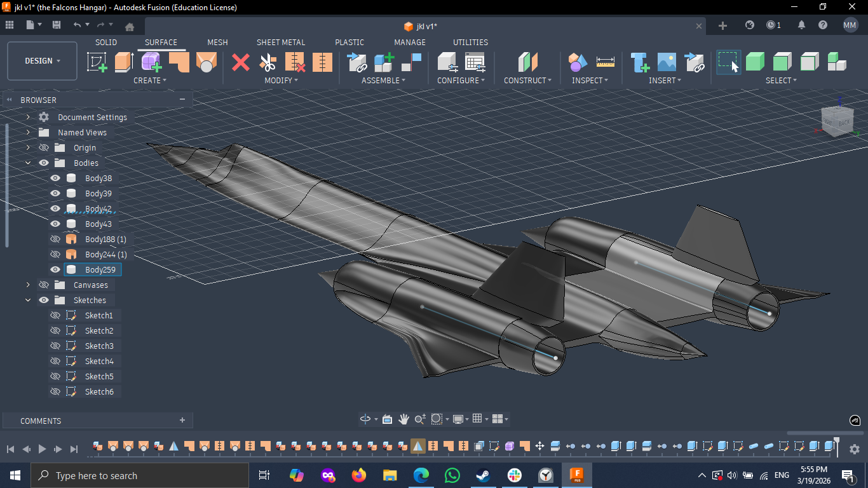Open the notifications bell icon
Screen dimensions: 868x488
[801, 25]
